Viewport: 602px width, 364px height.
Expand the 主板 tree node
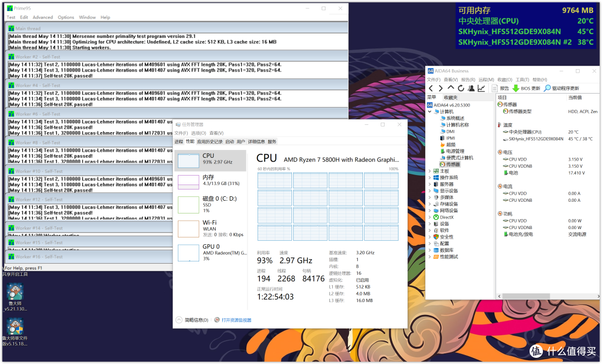(x=430, y=171)
